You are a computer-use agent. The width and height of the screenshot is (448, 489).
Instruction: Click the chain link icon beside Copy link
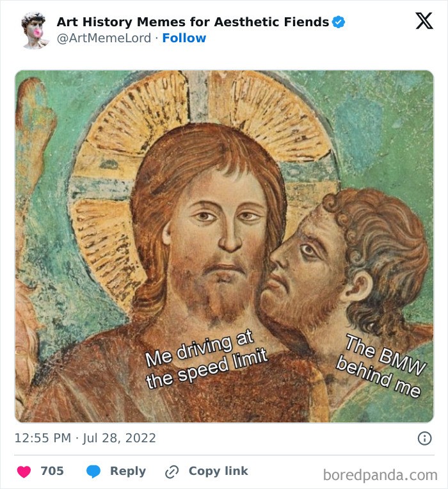pos(172,472)
